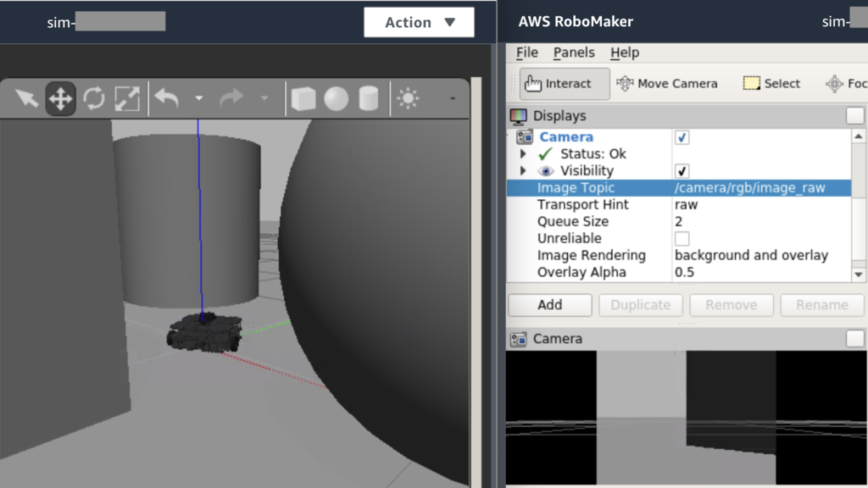Image resolution: width=868 pixels, height=488 pixels.
Task: Expand the Visibility row
Action: pos(522,171)
